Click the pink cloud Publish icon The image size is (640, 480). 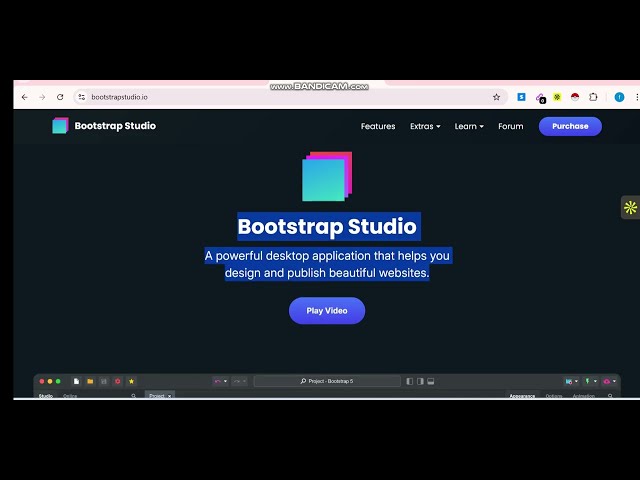[607, 381]
